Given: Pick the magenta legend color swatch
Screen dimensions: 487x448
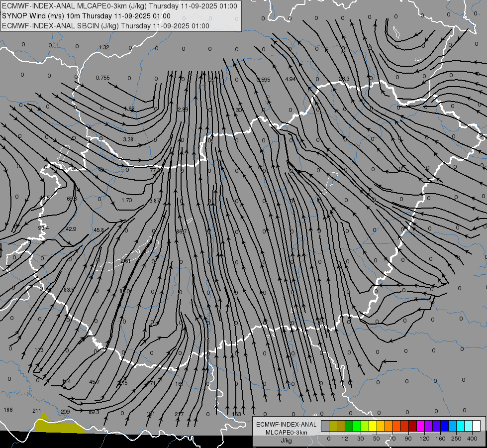Looking at the screenshot, I should (x=420, y=426).
